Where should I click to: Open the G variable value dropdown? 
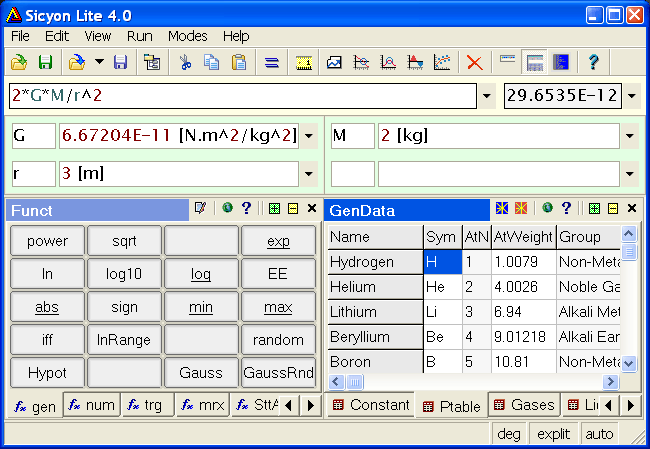309,136
